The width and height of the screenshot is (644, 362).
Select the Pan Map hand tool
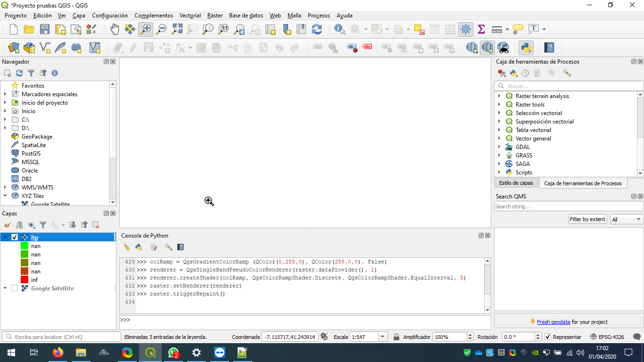pos(115,29)
